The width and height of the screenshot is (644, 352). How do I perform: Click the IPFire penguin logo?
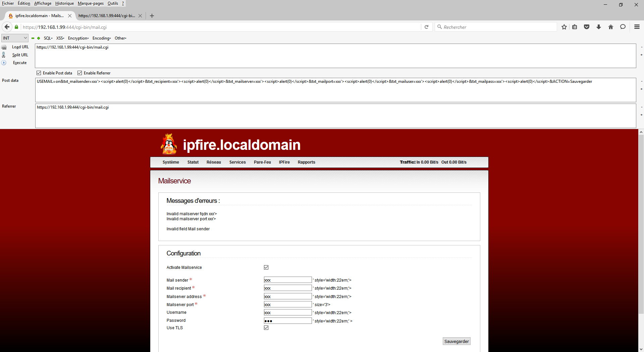[x=169, y=144]
